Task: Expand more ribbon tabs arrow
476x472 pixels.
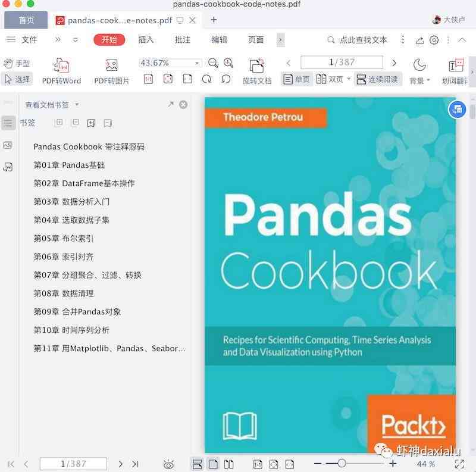Action: 280,40
